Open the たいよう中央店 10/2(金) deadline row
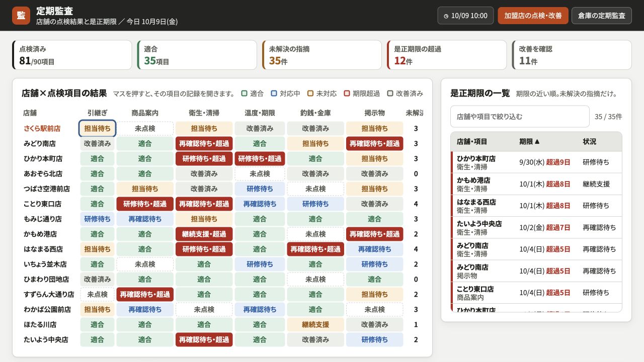 tap(536, 228)
